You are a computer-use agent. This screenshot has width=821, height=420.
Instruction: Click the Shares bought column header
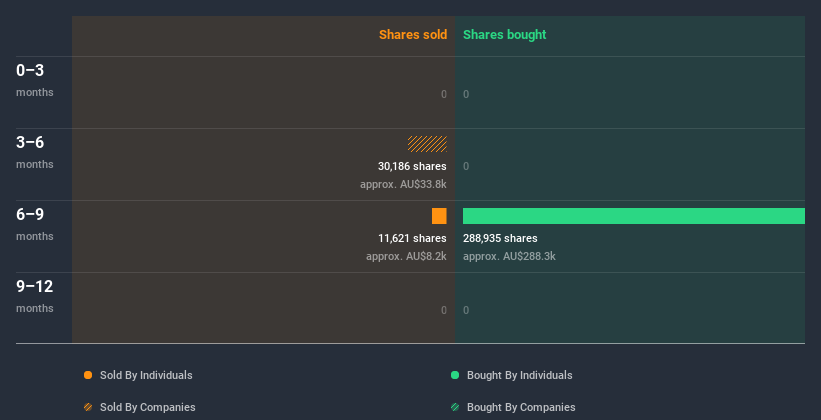[505, 35]
